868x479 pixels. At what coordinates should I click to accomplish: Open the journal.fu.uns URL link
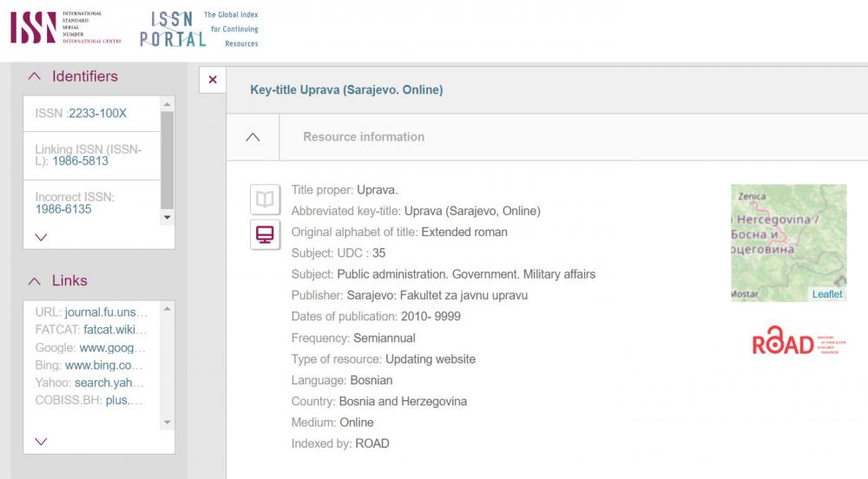106,312
